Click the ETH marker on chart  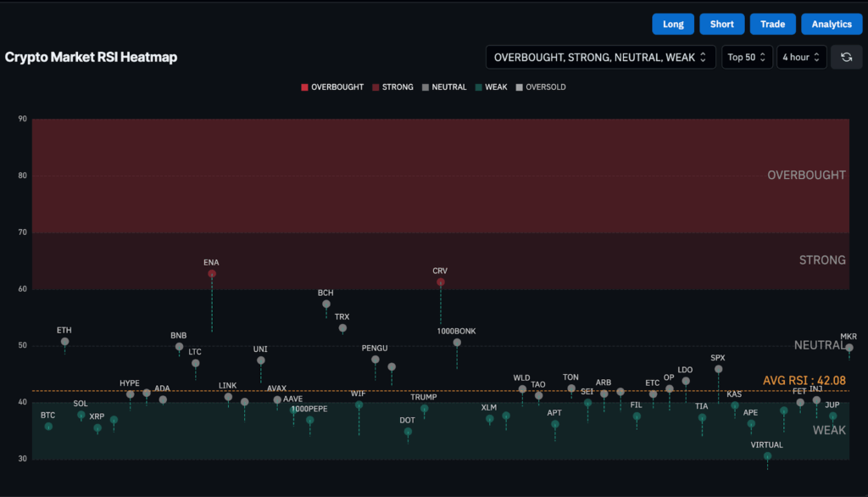tap(64, 342)
